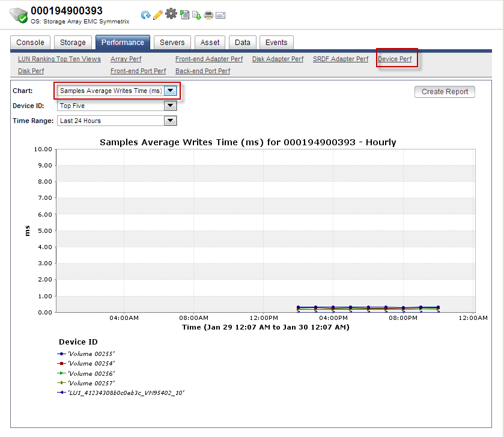Click the Time axis label under the chart
Viewport: 504px width, 437px height.
click(x=266, y=327)
